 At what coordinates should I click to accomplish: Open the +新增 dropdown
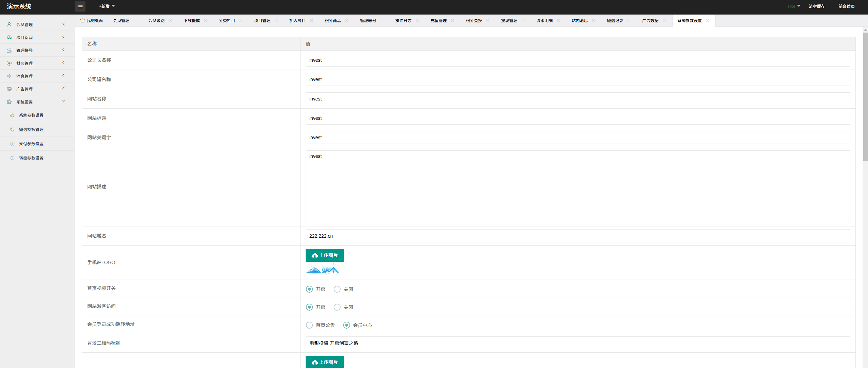pyautogui.click(x=107, y=6)
